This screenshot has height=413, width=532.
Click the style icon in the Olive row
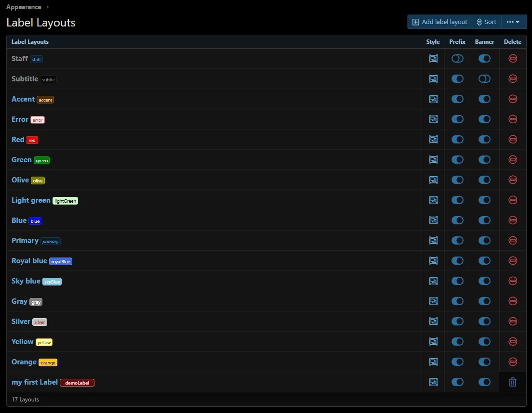pos(433,180)
